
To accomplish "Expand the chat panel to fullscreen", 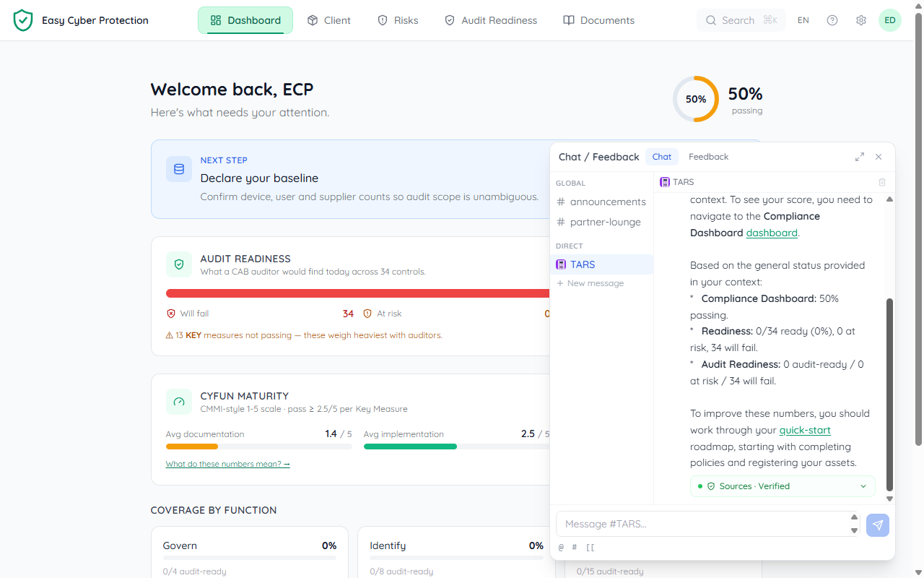I will coord(860,157).
